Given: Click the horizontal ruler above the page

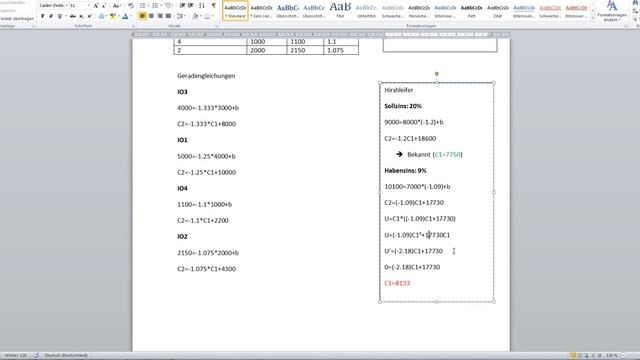Looking at the screenshot, I should [x=321, y=35].
